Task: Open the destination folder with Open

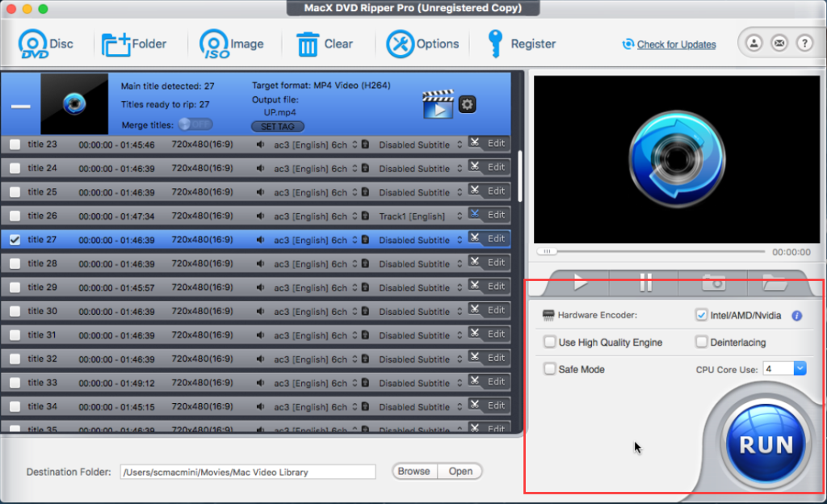Action: click(460, 472)
